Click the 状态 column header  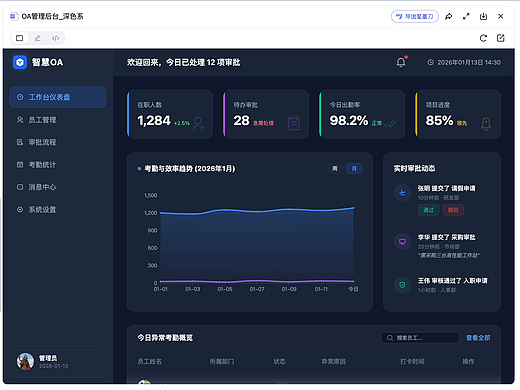coord(279,361)
